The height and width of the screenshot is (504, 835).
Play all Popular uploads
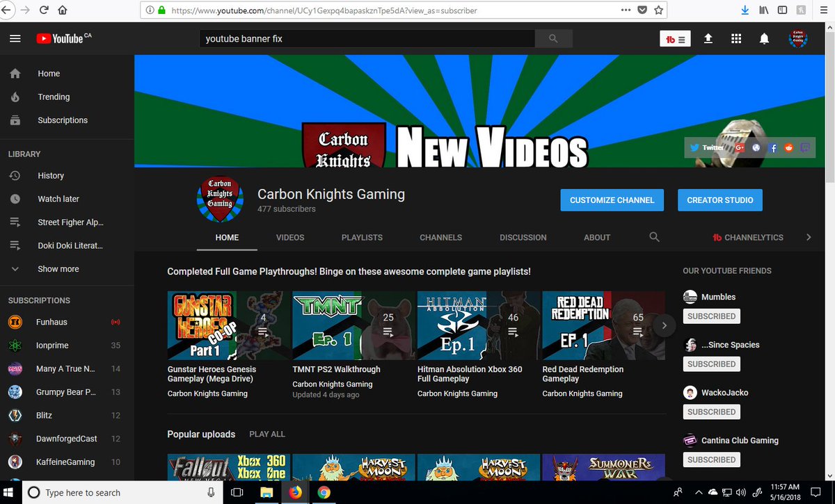[267, 434]
